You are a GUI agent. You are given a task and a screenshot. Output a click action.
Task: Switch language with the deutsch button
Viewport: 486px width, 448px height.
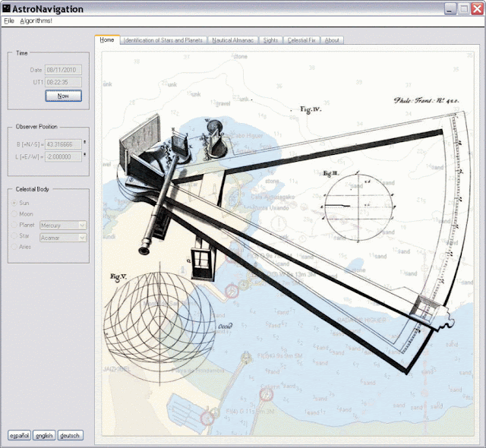(70, 436)
